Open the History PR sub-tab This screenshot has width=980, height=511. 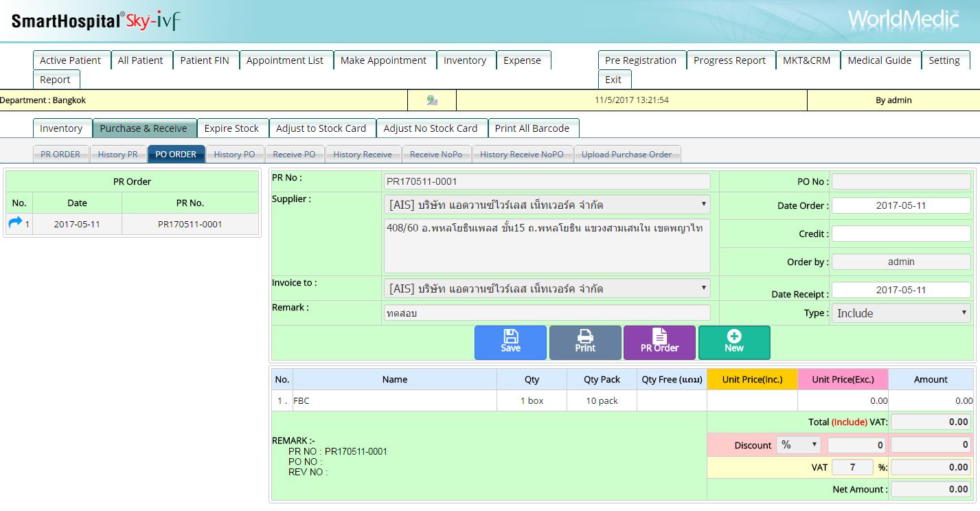(x=117, y=155)
